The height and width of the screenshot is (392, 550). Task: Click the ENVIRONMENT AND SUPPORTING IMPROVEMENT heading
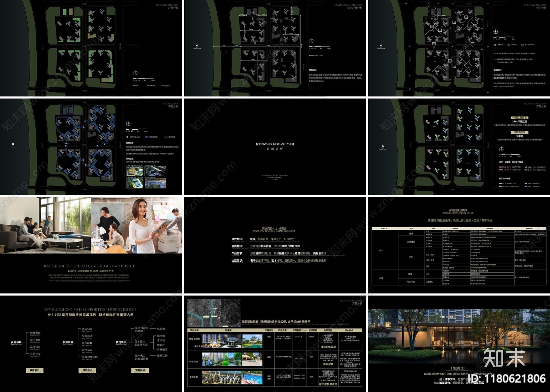point(90,310)
